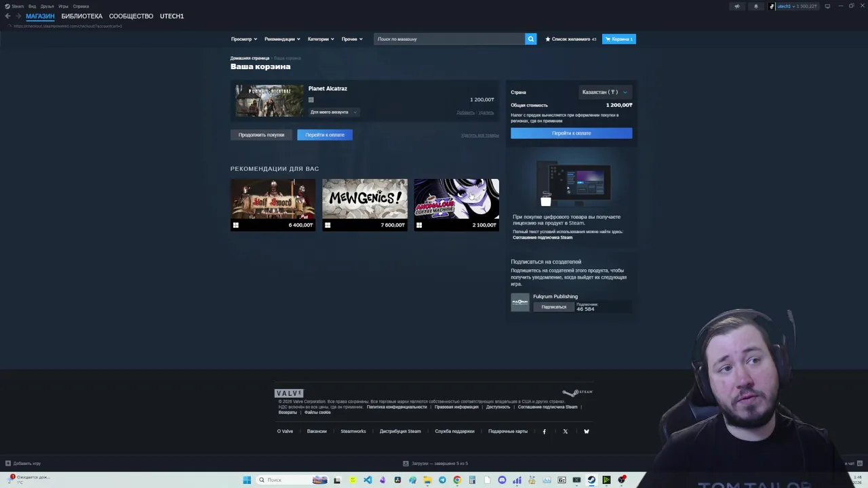
Task: Switch to Big Picture mode icon
Action: [x=827, y=6]
